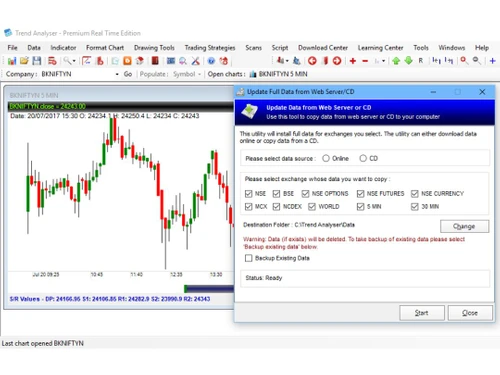Click the red magnifier zoom icon

coord(464,60)
